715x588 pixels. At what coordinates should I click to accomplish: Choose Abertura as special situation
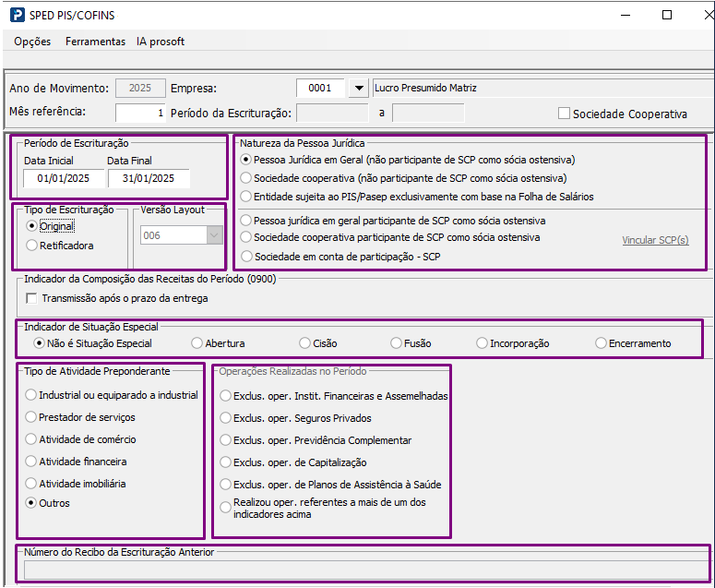coord(197,343)
